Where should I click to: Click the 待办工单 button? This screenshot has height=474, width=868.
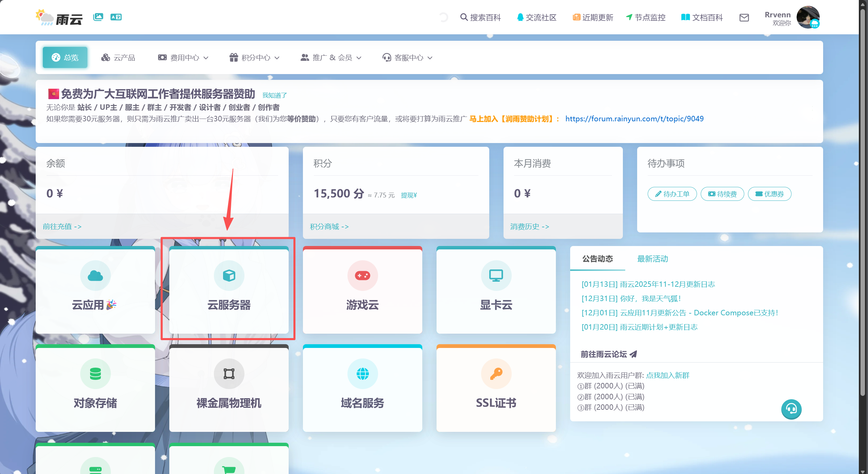(x=672, y=194)
